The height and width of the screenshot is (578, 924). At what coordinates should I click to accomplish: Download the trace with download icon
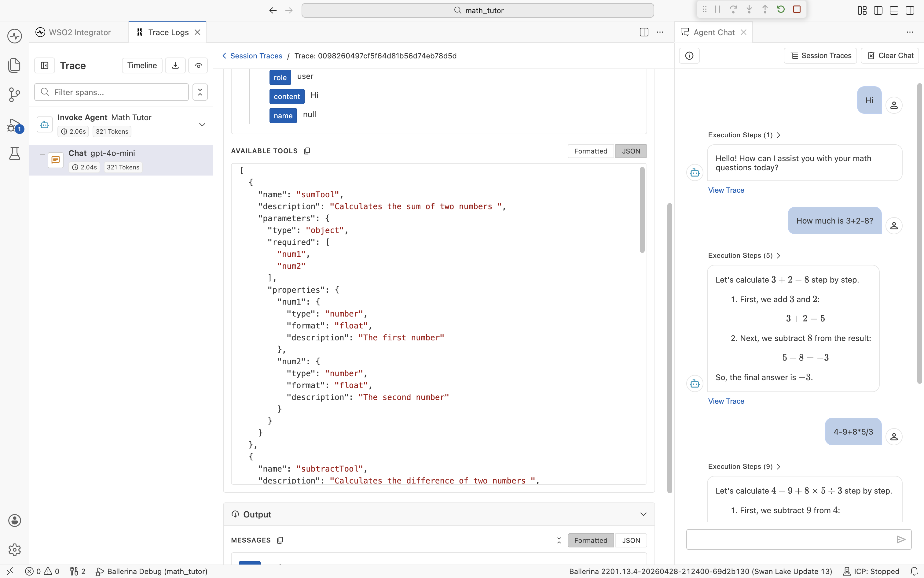tap(175, 65)
